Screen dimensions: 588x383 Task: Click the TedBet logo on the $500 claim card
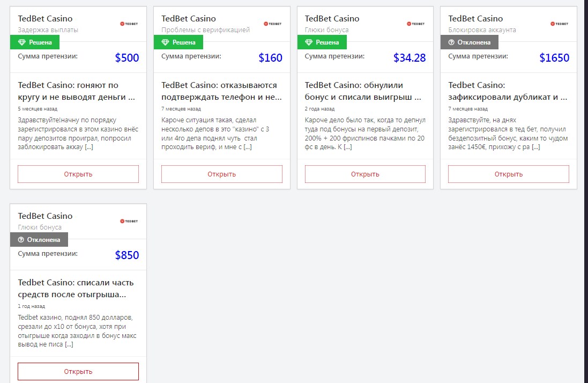[x=129, y=24]
